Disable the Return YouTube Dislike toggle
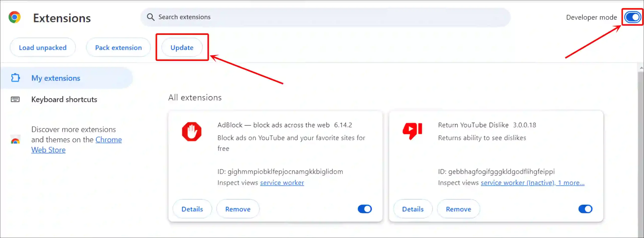The height and width of the screenshot is (238, 644). click(x=585, y=209)
